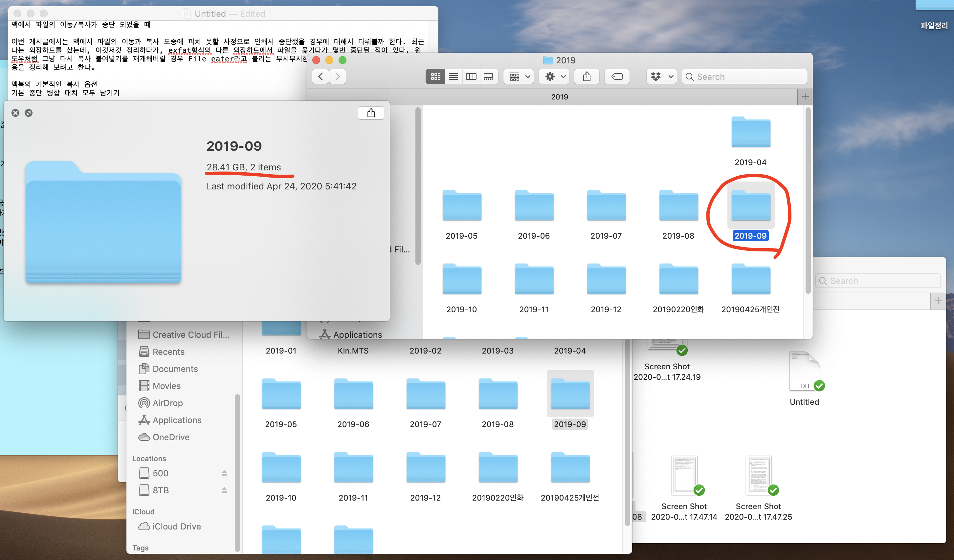
Task: Switch 2019 window to list view
Action: click(453, 76)
